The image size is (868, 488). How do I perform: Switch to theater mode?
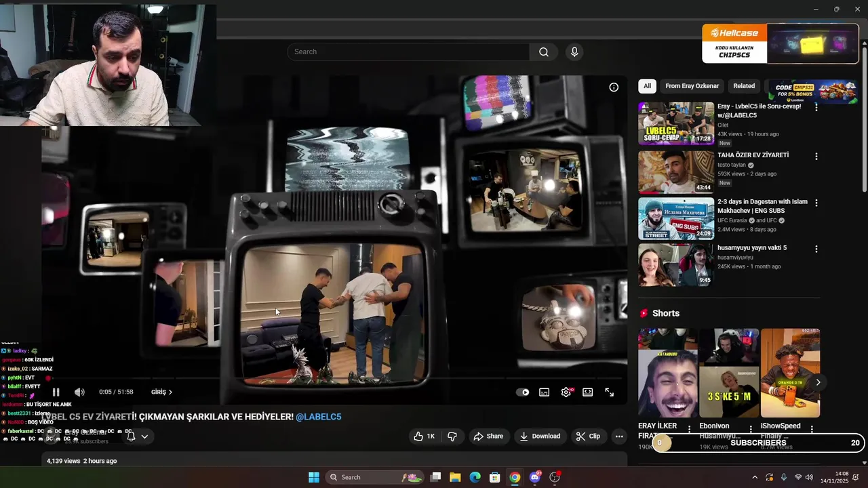(x=587, y=392)
